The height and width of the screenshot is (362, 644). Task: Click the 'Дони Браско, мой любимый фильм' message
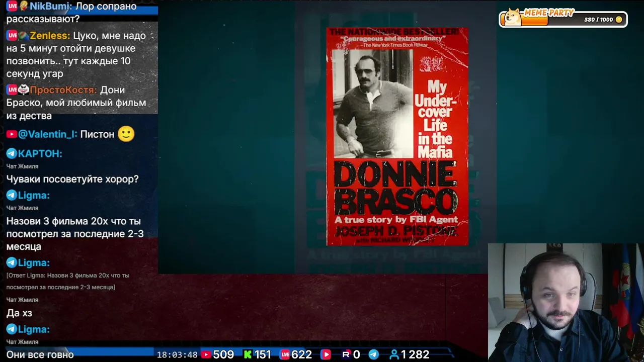[76, 103]
